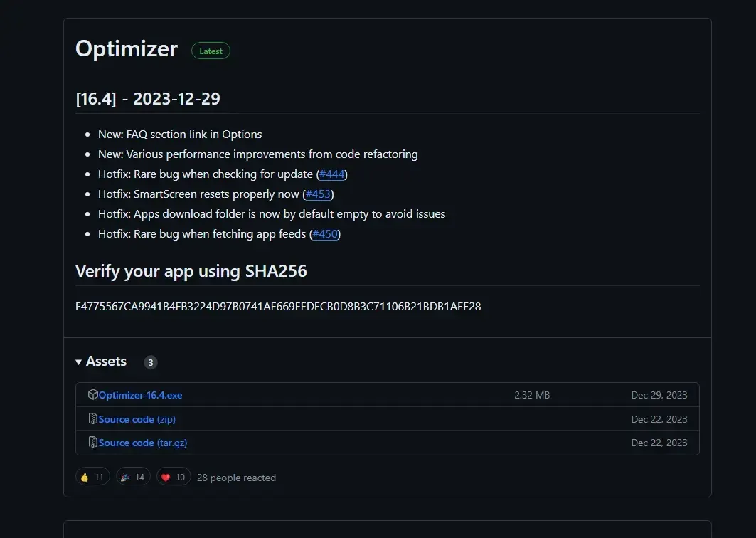This screenshot has height=538, width=756.
Task: Click the SHA256 hash string
Action: click(x=278, y=307)
